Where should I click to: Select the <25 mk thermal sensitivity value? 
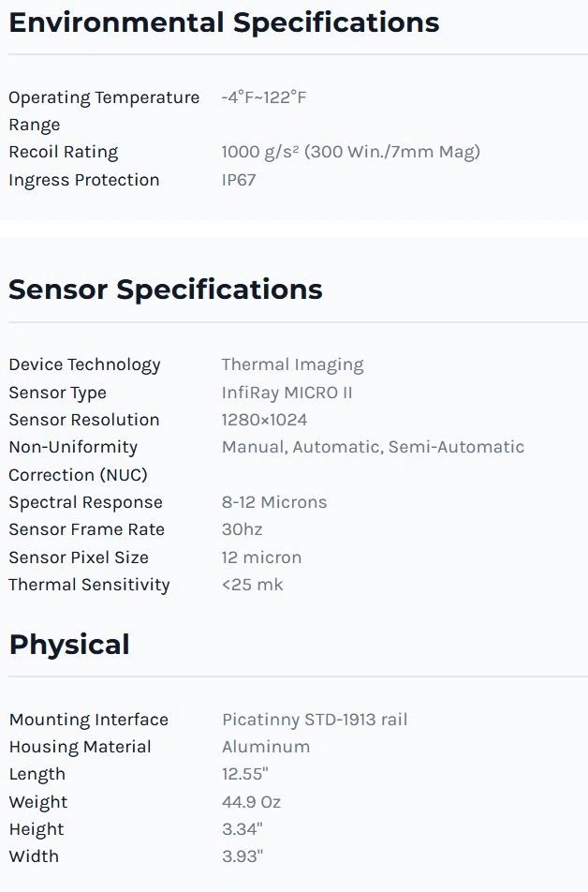coord(253,585)
